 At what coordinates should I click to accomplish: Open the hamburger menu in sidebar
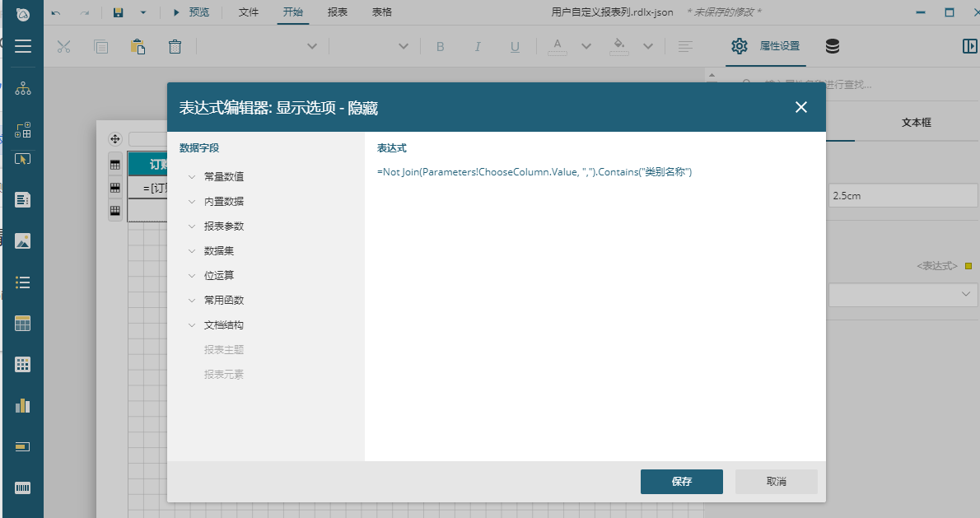coord(22,46)
